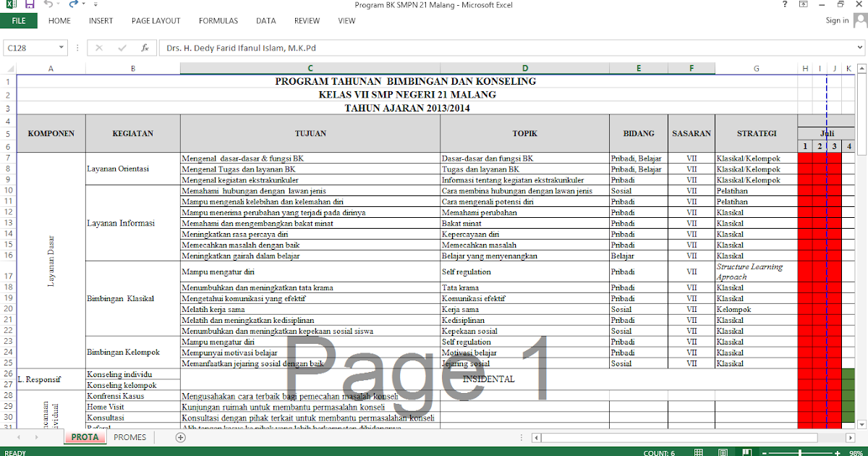The image size is (868, 456).
Task: Open the VIEW ribbon tab
Action: coord(347,21)
